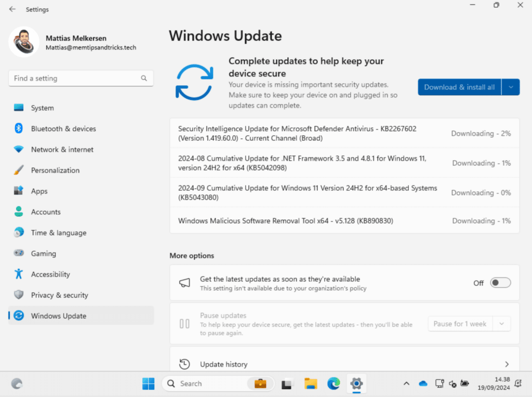Open Update history row
Image resolution: width=532 pixels, height=397 pixels.
(x=344, y=360)
